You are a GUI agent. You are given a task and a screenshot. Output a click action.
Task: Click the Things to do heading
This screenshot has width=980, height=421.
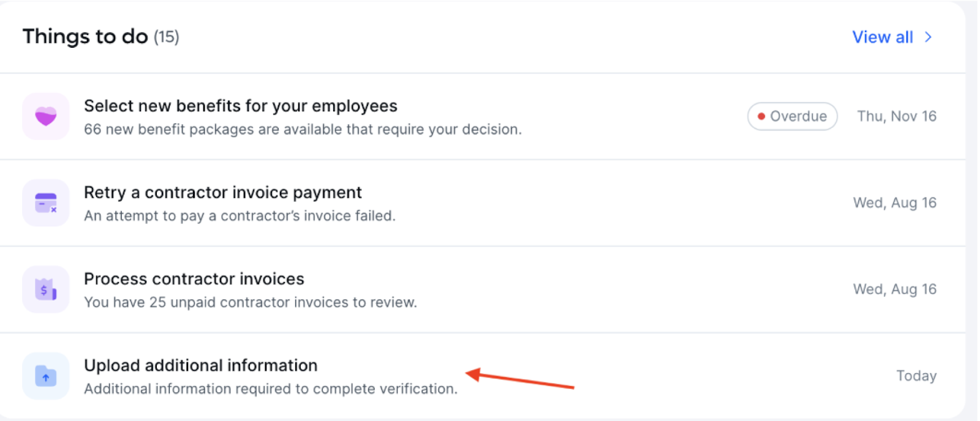(85, 37)
